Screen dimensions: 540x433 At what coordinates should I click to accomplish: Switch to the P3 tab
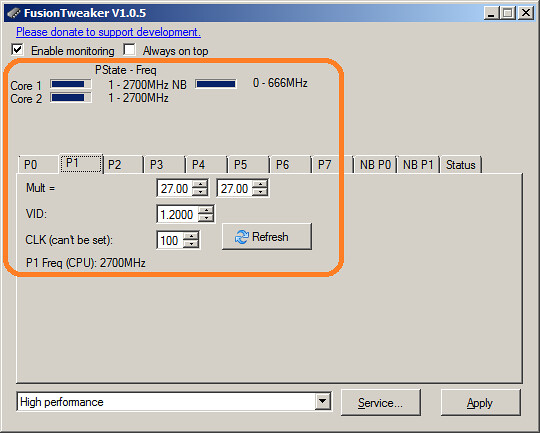coord(165,165)
